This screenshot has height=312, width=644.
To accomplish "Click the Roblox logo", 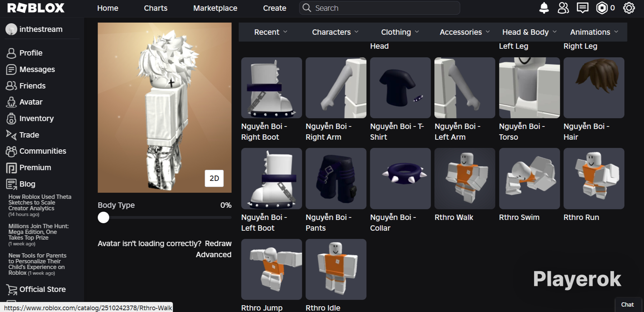I will (x=36, y=8).
